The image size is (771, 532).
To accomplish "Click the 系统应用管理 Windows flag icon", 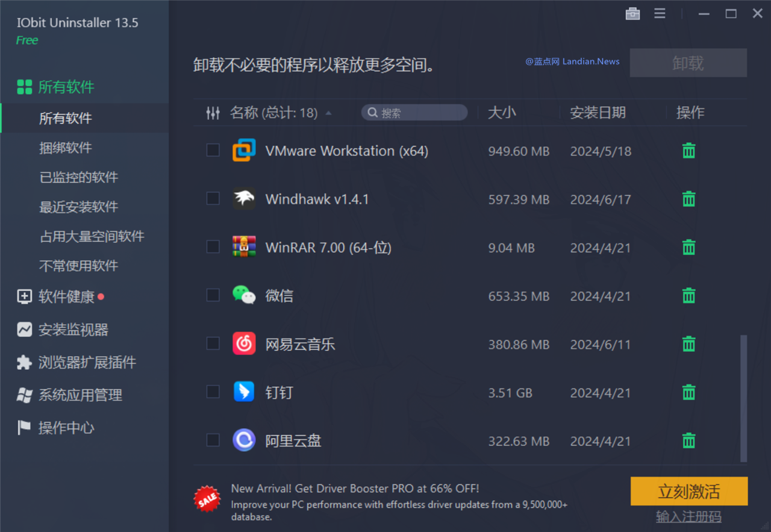I will (24, 395).
